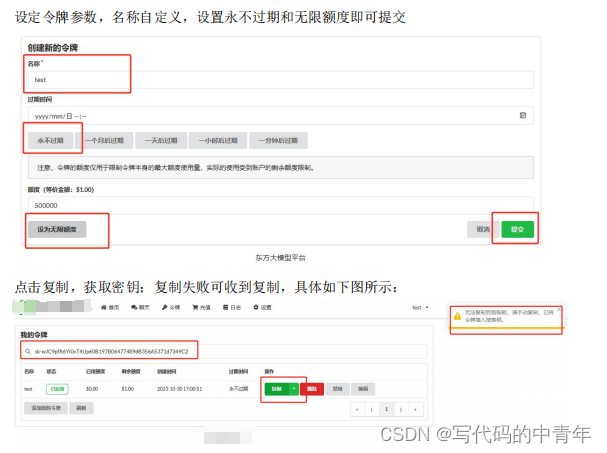Open the 设置 settings nav item

tap(262, 307)
